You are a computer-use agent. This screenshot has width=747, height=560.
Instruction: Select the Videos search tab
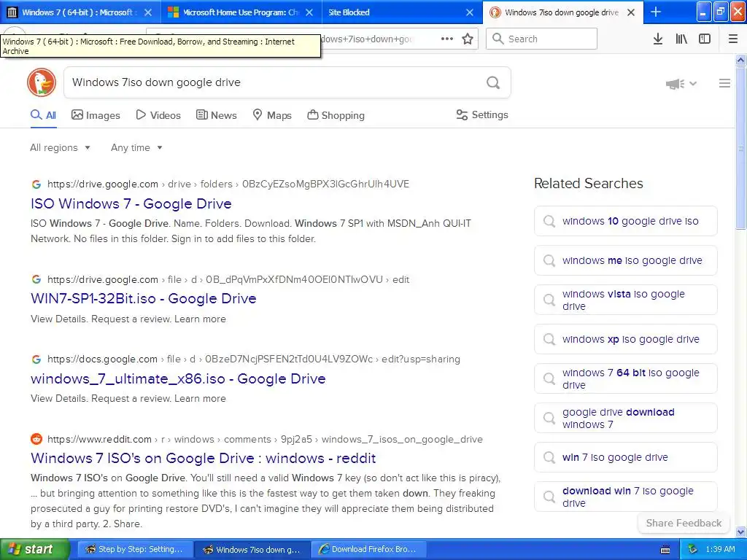click(x=158, y=115)
